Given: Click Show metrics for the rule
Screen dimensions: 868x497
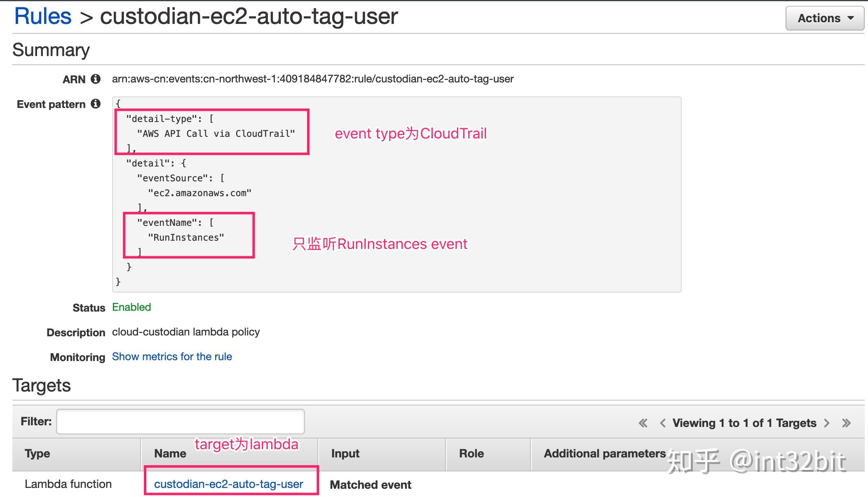Looking at the screenshot, I should click(172, 356).
